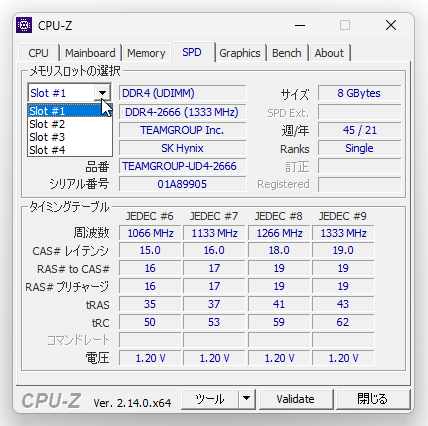Select the Graphics tab
This screenshot has width=428, height=426.
(x=240, y=53)
